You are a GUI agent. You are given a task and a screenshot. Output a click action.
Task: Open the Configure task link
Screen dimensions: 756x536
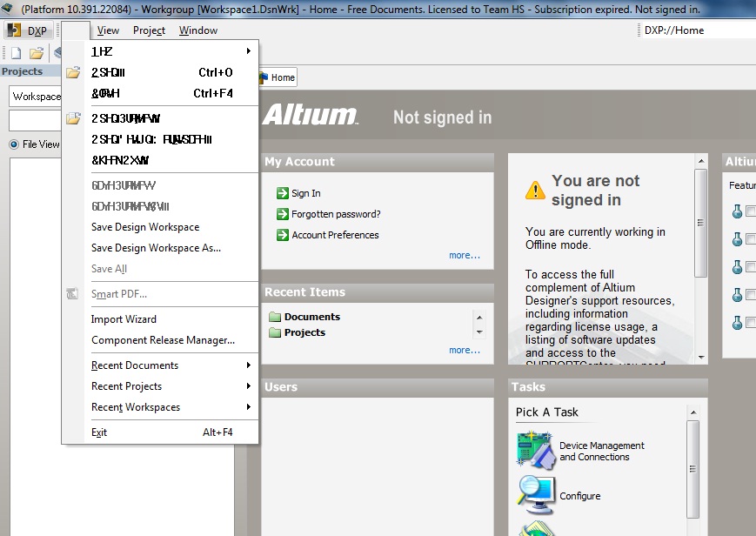tap(580, 496)
